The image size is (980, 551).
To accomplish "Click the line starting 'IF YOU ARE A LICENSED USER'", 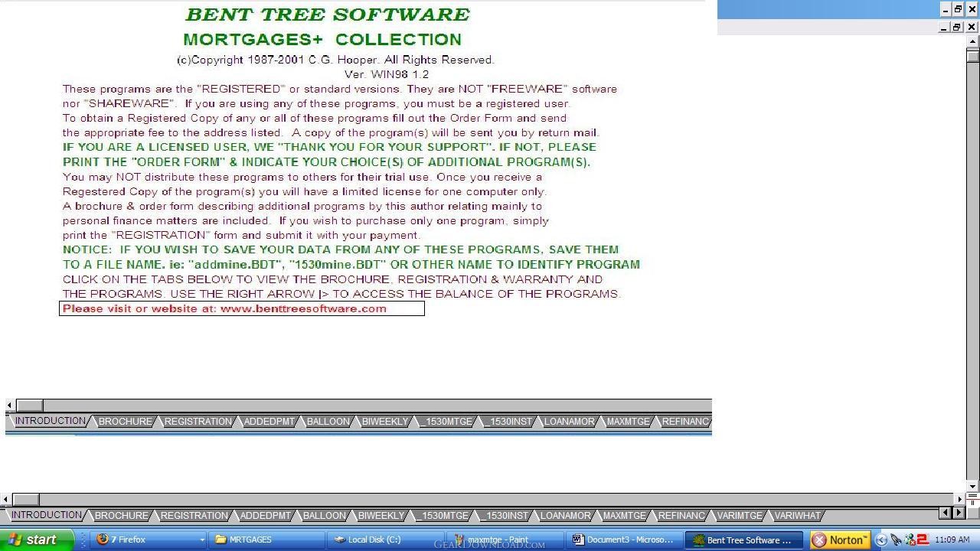I will [x=329, y=147].
